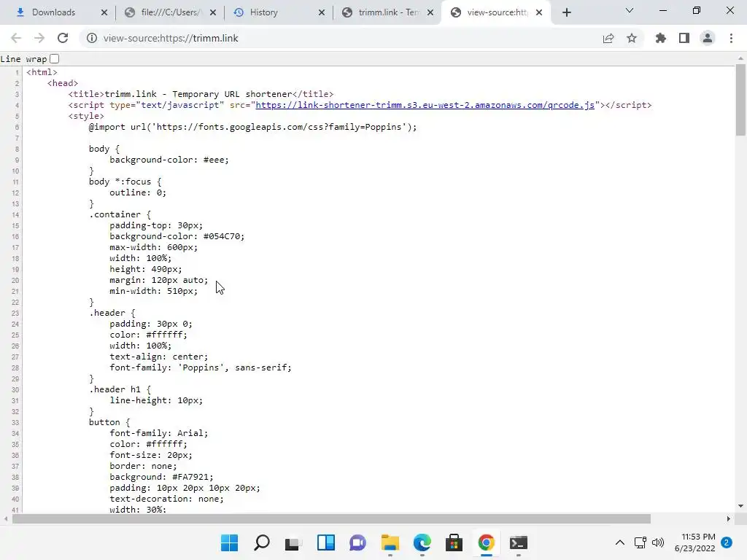The image size is (747, 560).
Task: Share this page icon
Action: coord(608,38)
